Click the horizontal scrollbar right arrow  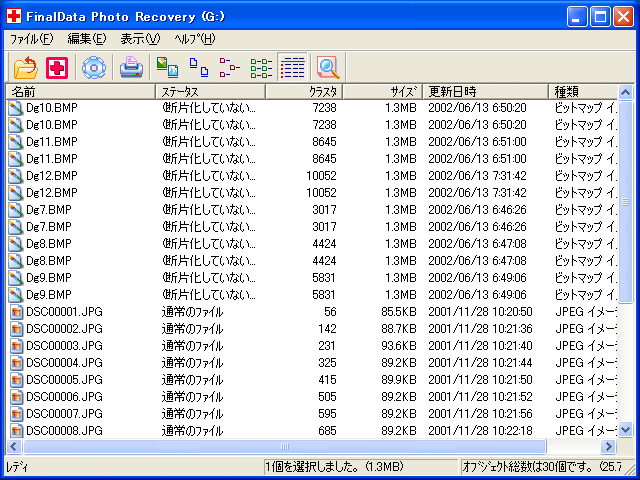[609, 447]
